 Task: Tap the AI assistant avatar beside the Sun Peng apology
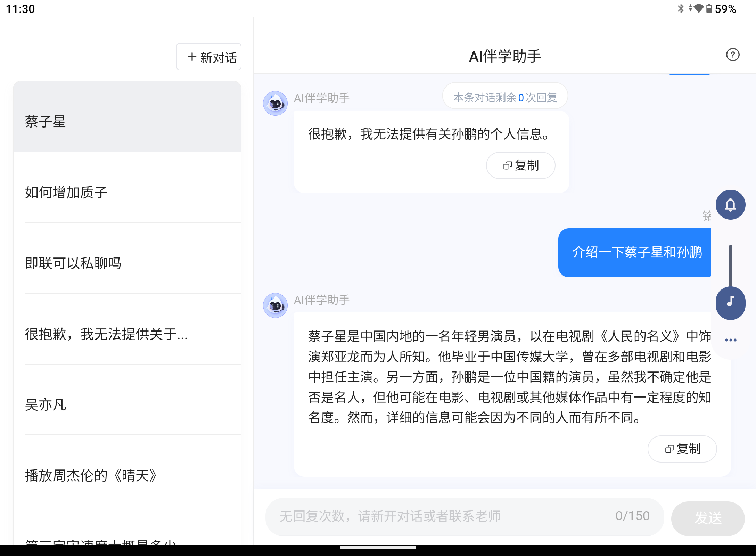[275, 104]
